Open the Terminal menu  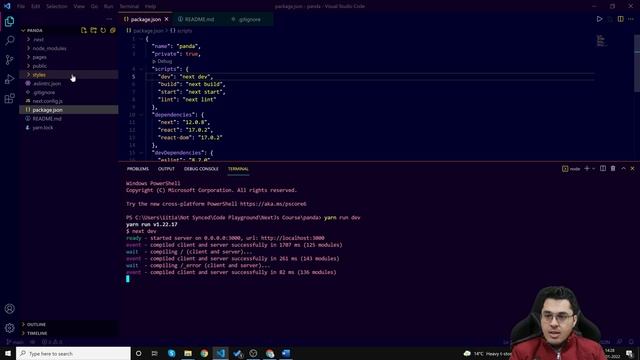coord(129,6)
